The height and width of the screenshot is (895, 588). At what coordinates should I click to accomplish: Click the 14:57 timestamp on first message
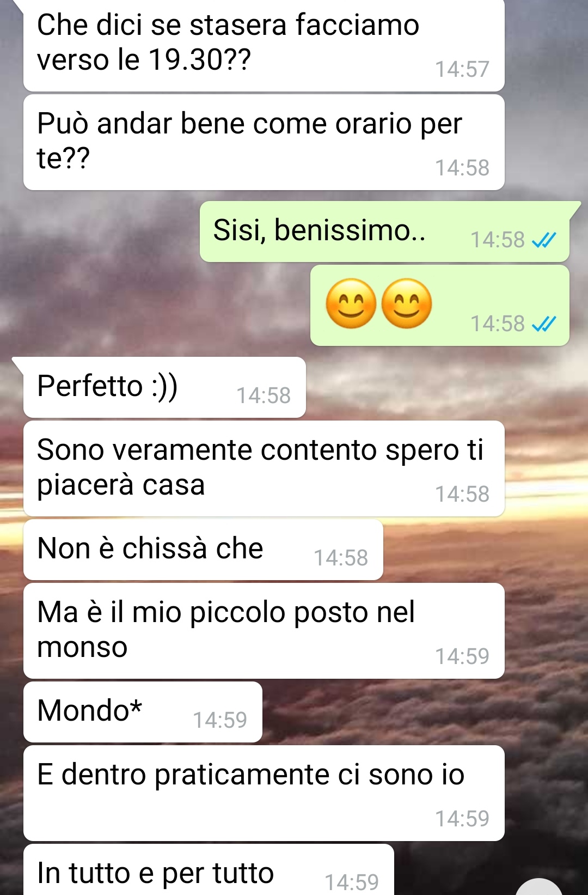coord(462,69)
